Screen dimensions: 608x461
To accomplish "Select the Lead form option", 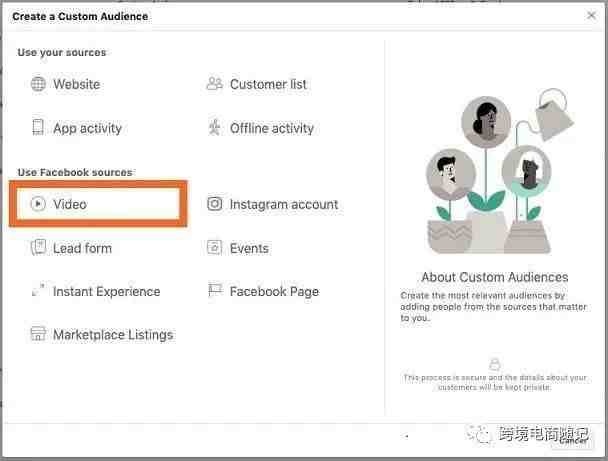I will coord(71,248).
